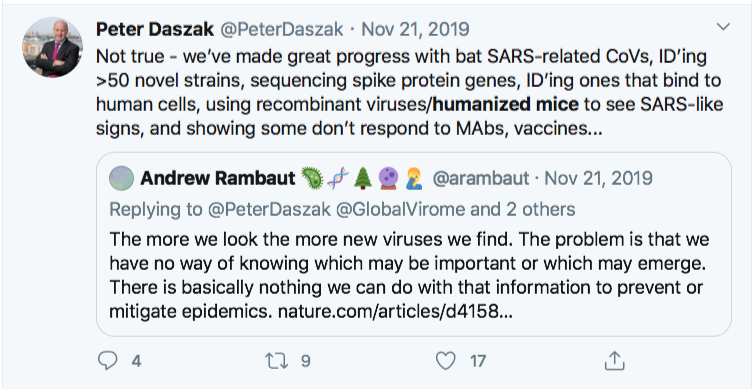The height and width of the screenshot is (389, 752).
Task: Click the reply speech bubble icon
Action: point(107,361)
